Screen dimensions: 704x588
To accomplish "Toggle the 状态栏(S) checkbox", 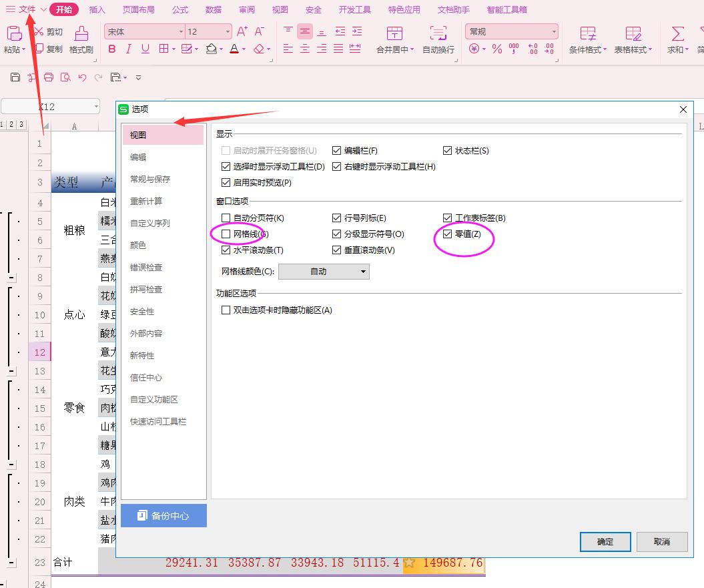I will [x=447, y=150].
